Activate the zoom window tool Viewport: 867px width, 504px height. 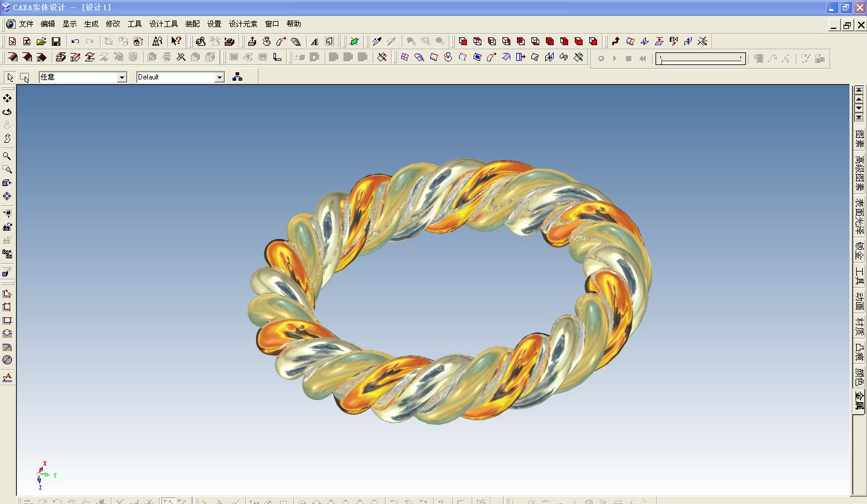[7, 169]
